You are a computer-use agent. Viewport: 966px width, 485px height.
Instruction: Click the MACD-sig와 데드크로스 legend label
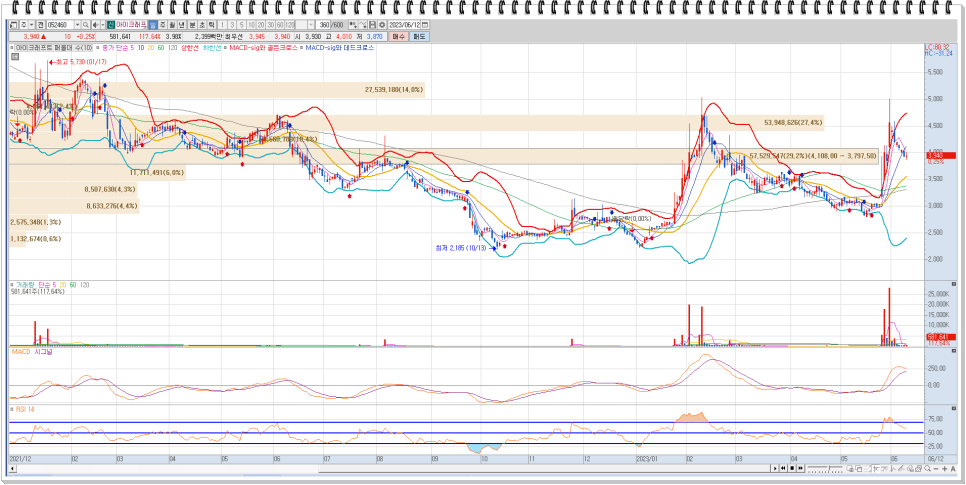(x=339, y=47)
